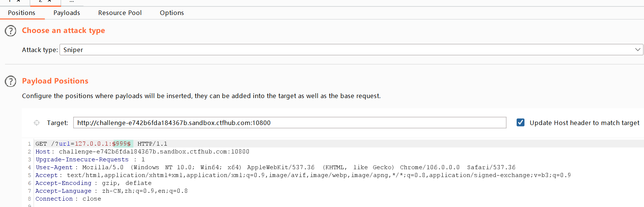Image resolution: width=644 pixels, height=207 pixels.
Task: Click the Choose an attack type heading
Action: point(64,31)
